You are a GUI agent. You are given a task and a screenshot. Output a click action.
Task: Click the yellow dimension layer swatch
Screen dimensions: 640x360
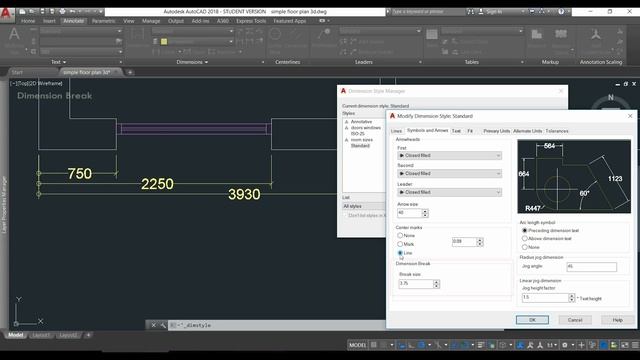(x=164, y=41)
